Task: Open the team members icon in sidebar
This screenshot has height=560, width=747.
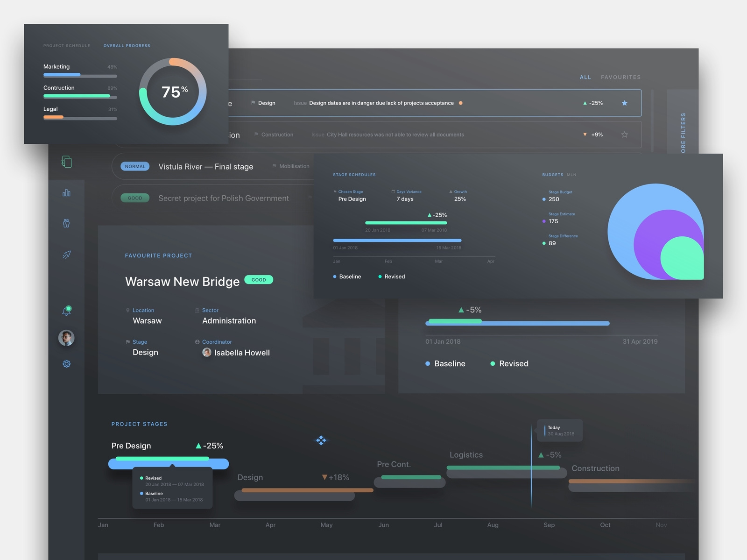Action: click(67, 223)
